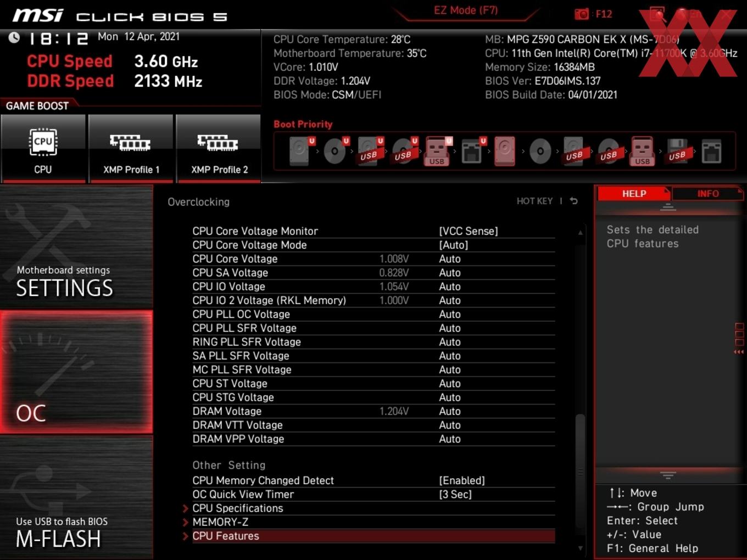Click the F12 screenshot camera icon
The height and width of the screenshot is (560, 747).
pyautogui.click(x=582, y=14)
